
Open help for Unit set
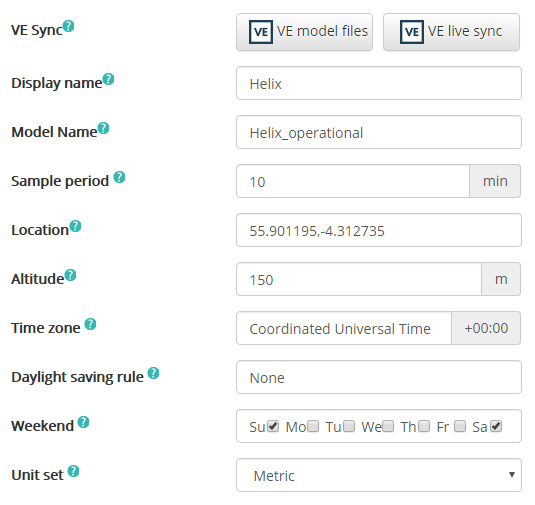pyautogui.click(x=73, y=471)
